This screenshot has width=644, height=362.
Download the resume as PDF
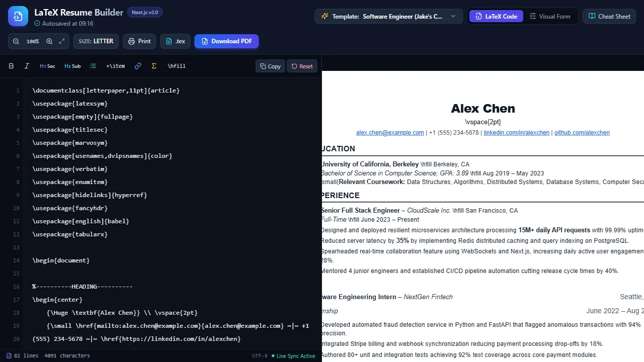[226, 41]
